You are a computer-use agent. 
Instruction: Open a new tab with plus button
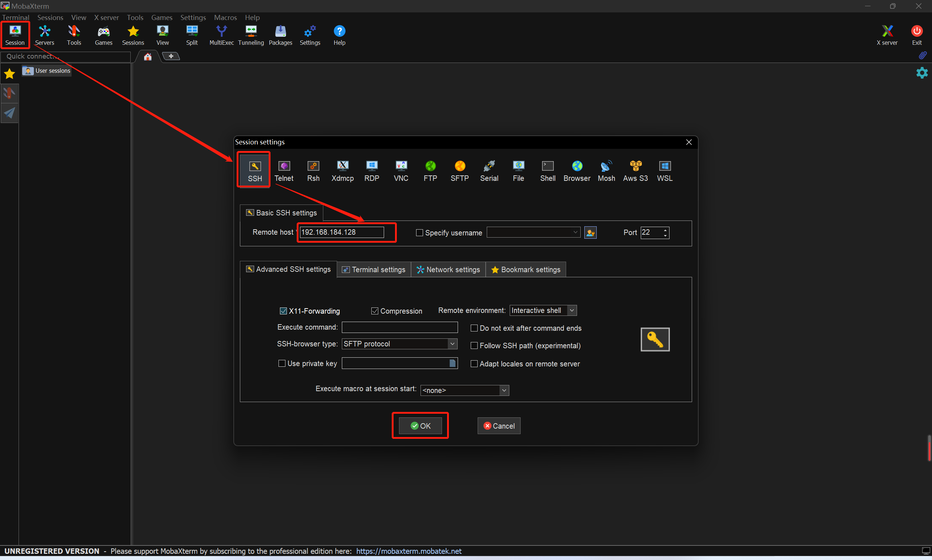[171, 56]
